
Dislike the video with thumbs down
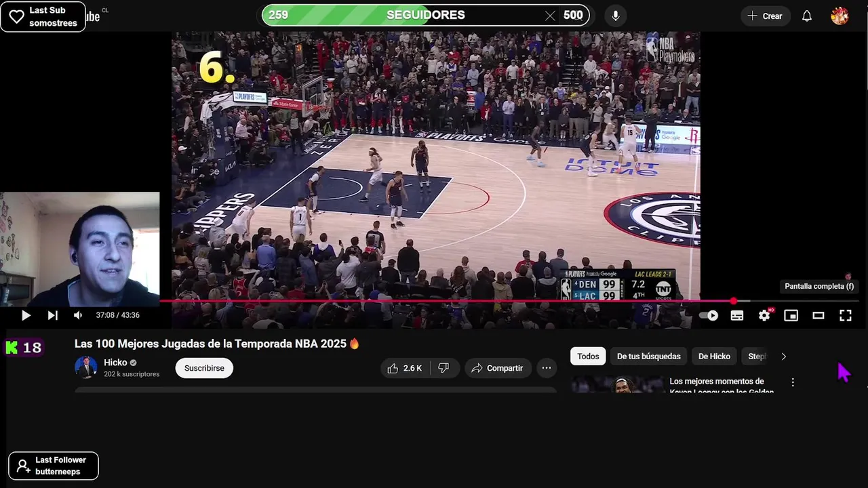tap(444, 368)
